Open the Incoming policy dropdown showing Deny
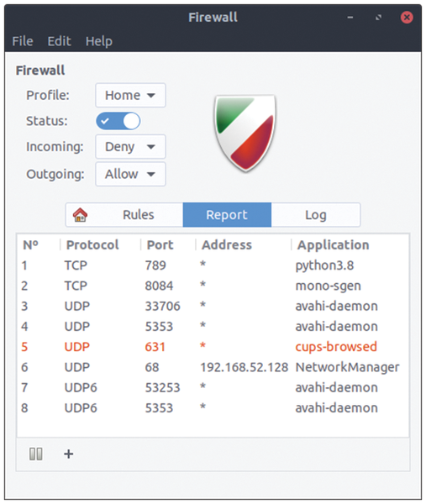This screenshot has height=504, width=426. (x=130, y=146)
